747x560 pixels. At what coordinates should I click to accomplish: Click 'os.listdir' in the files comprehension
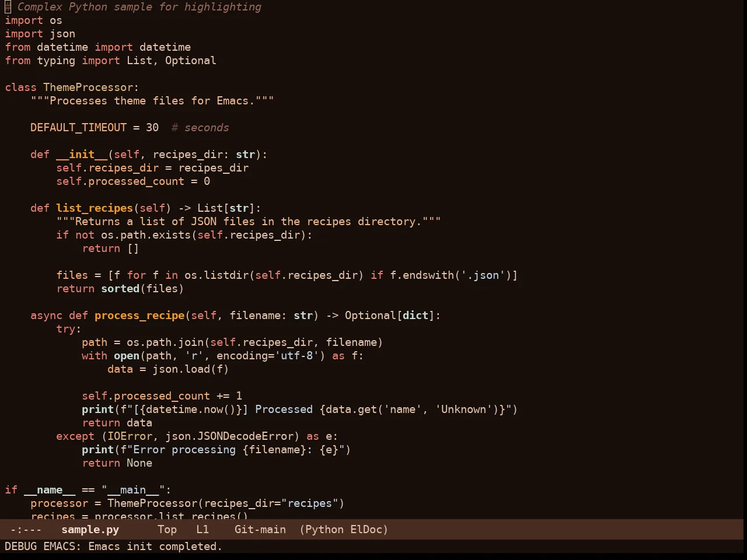click(x=217, y=275)
